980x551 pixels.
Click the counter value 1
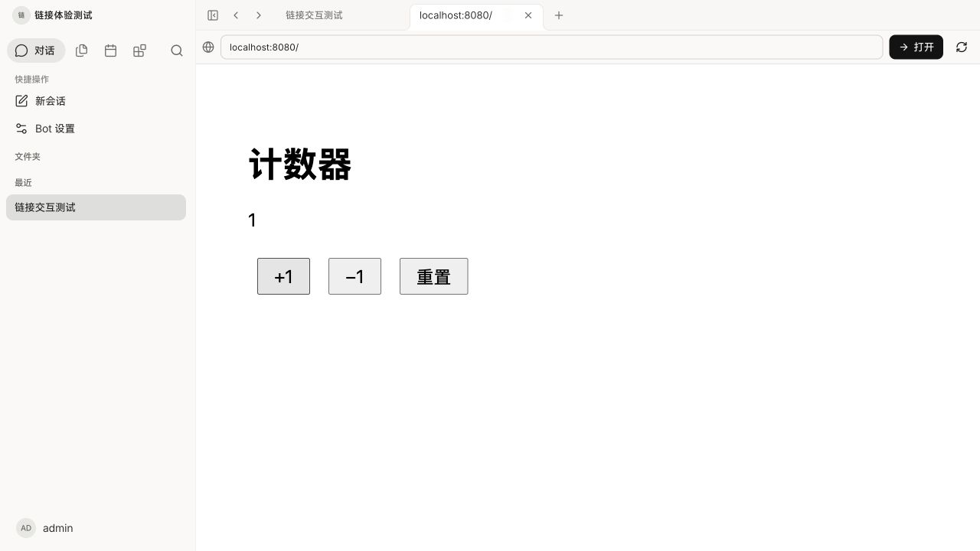252,220
